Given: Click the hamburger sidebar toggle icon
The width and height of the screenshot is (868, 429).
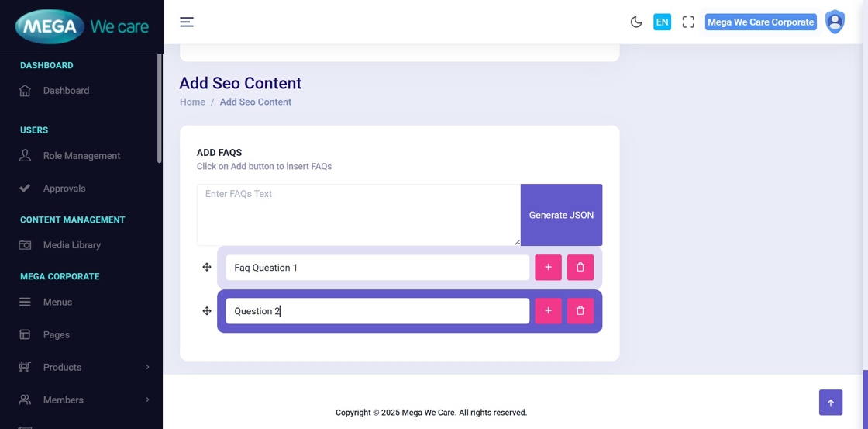Looking at the screenshot, I should 187,22.
